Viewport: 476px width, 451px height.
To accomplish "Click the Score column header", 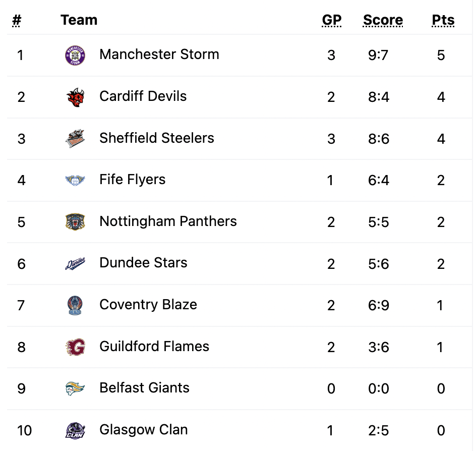I will pos(383,20).
